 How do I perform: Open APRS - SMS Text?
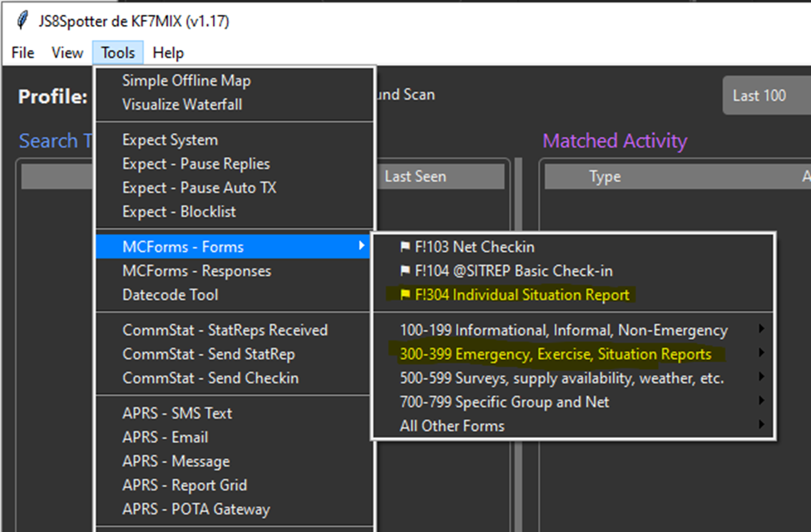pos(235,413)
